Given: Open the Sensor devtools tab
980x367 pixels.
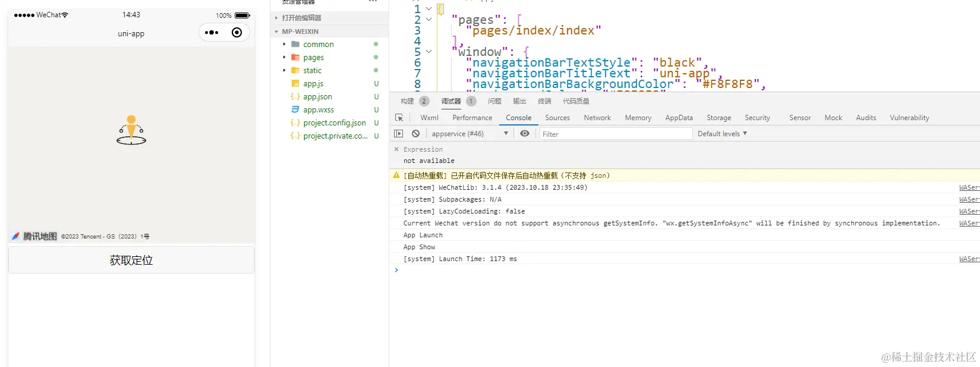Looking at the screenshot, I should point(800,117).
